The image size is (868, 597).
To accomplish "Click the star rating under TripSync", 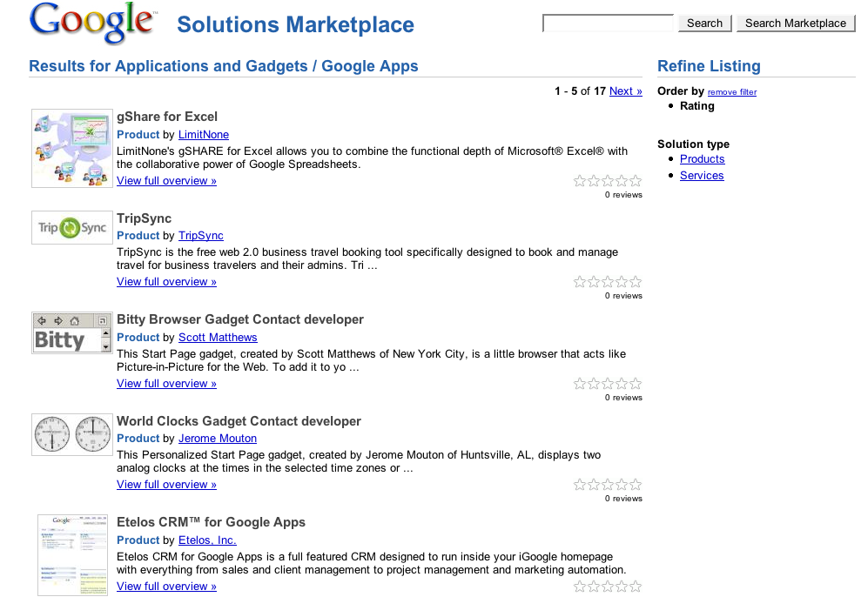I will [x=608, y=282].
